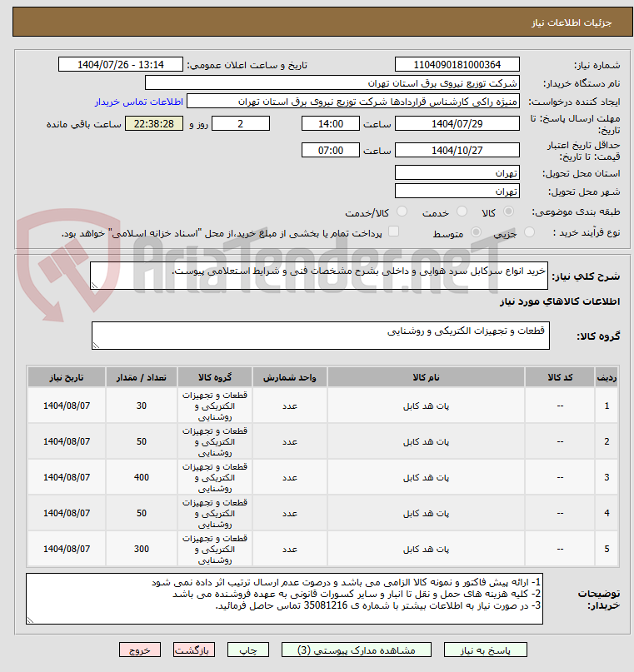Click the 'پاسخ به نیاز' button
This screenshot has width=634, height=672.
(485, 650)
